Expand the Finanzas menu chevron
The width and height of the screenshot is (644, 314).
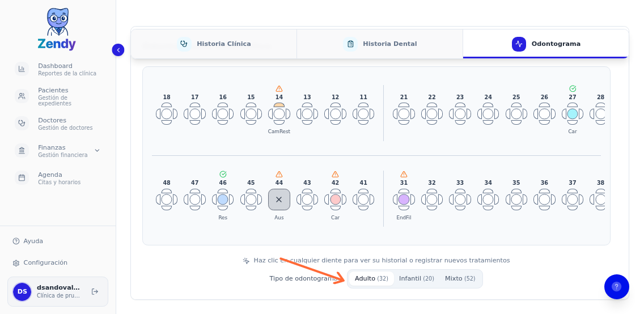pos(97,151)
